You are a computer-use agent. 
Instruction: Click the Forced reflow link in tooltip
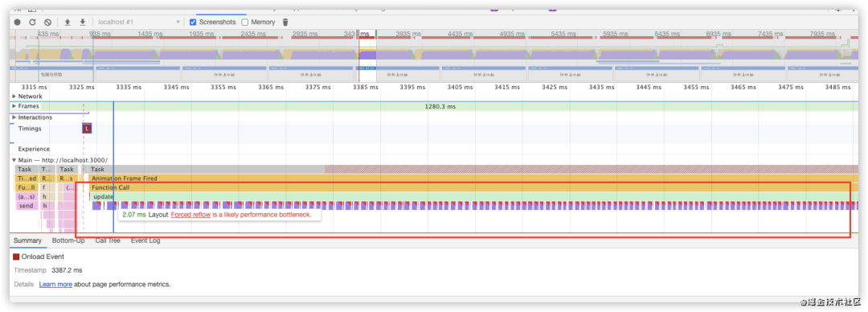tap(190, 215)
